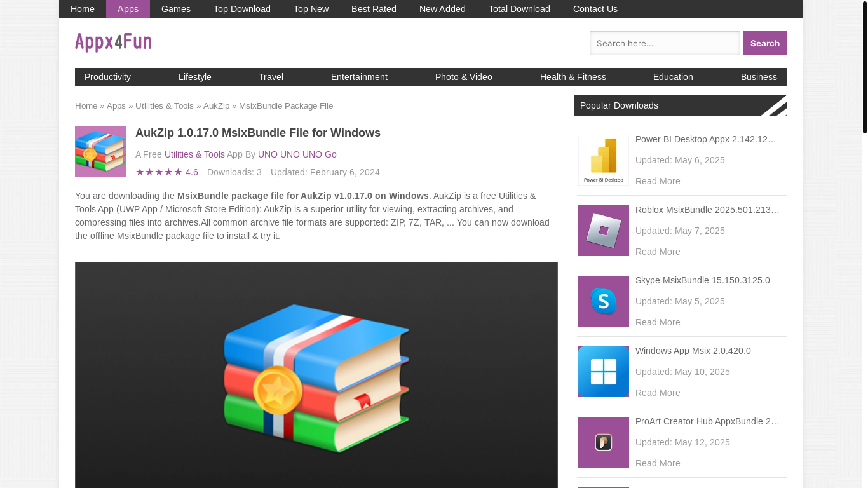868x488 pixels.
Task: Open the New Added menu item
Action: tap(442, 9)
